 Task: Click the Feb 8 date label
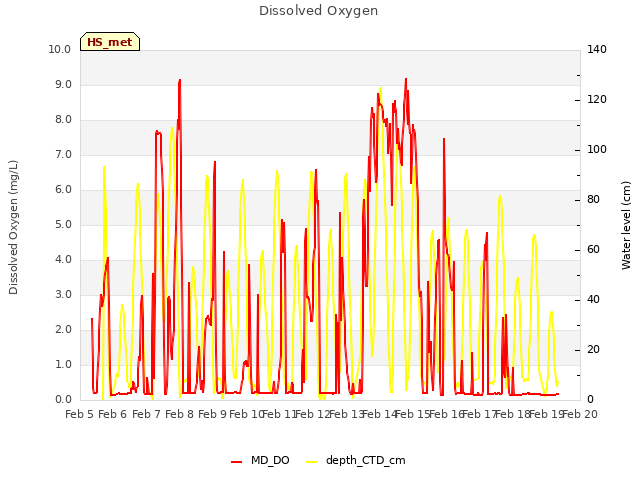pyautogui.click(x=180, y=415)
